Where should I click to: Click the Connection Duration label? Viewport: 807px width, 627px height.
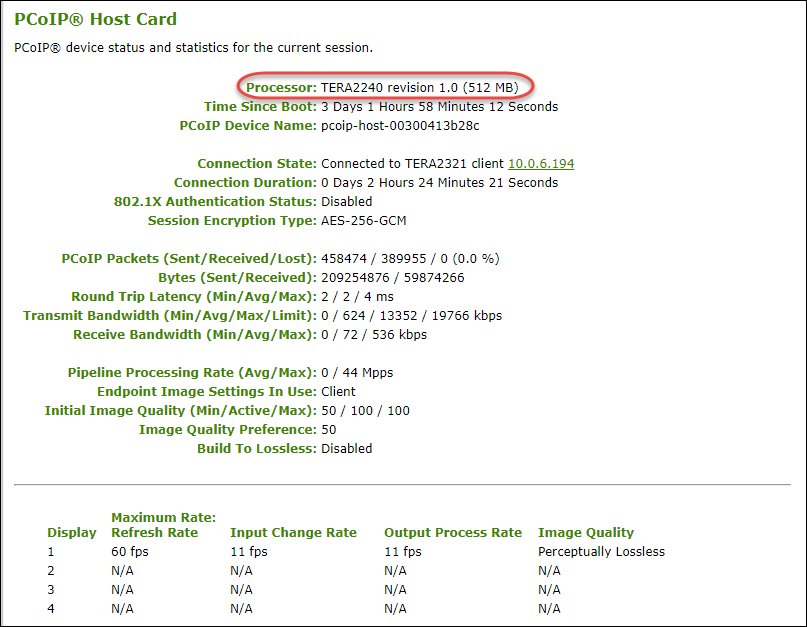pos(245,183)
